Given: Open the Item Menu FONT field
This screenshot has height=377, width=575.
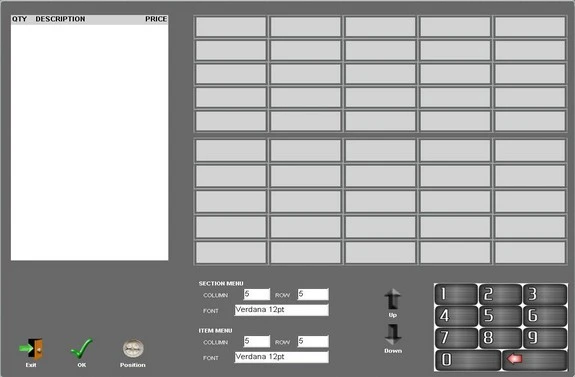Looking at the screenshot, I should click(x=282, y=357).
